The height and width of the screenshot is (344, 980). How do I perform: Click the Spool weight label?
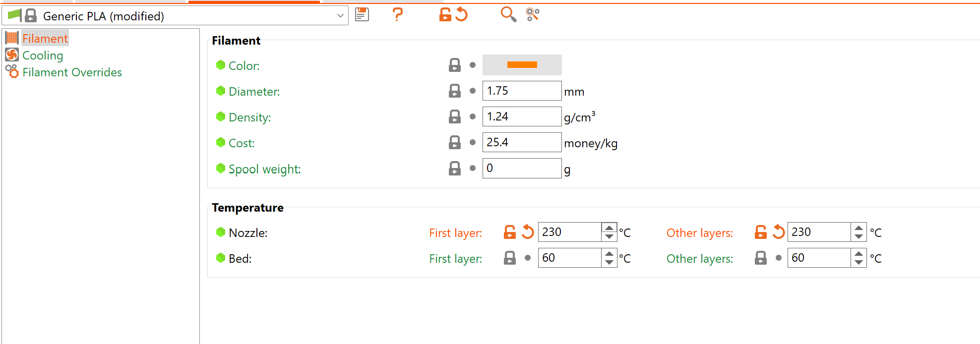pyautogui.click(x=264, y=169)
